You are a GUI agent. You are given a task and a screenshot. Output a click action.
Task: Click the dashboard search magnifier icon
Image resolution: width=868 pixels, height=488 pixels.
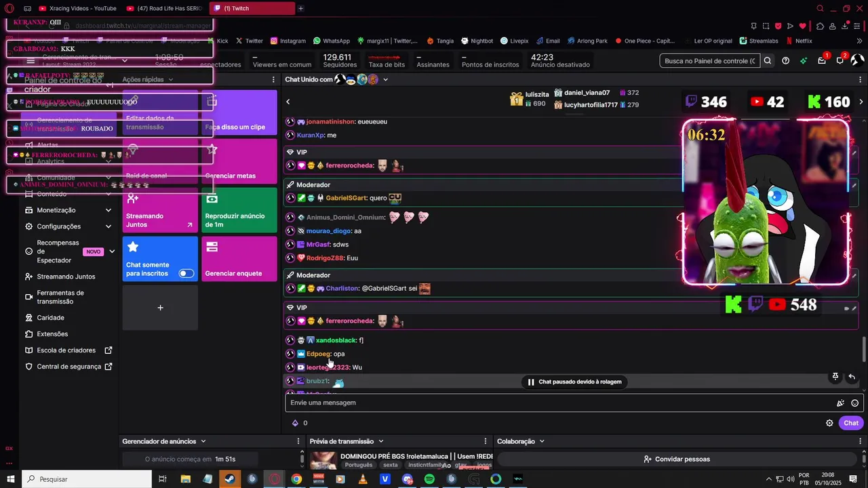click(x=768, y=61)
